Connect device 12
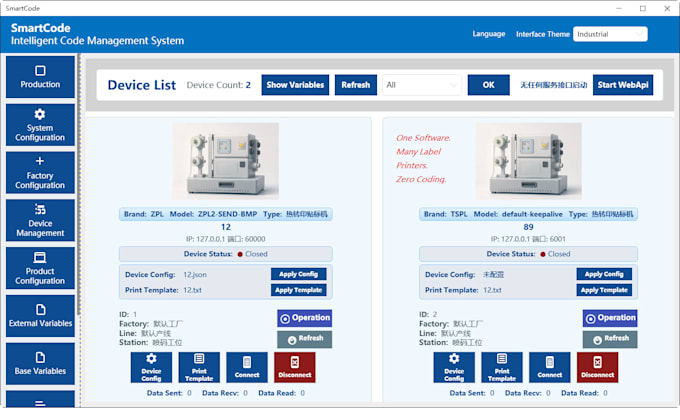This screenshot has height=420, width=680. 247,367
